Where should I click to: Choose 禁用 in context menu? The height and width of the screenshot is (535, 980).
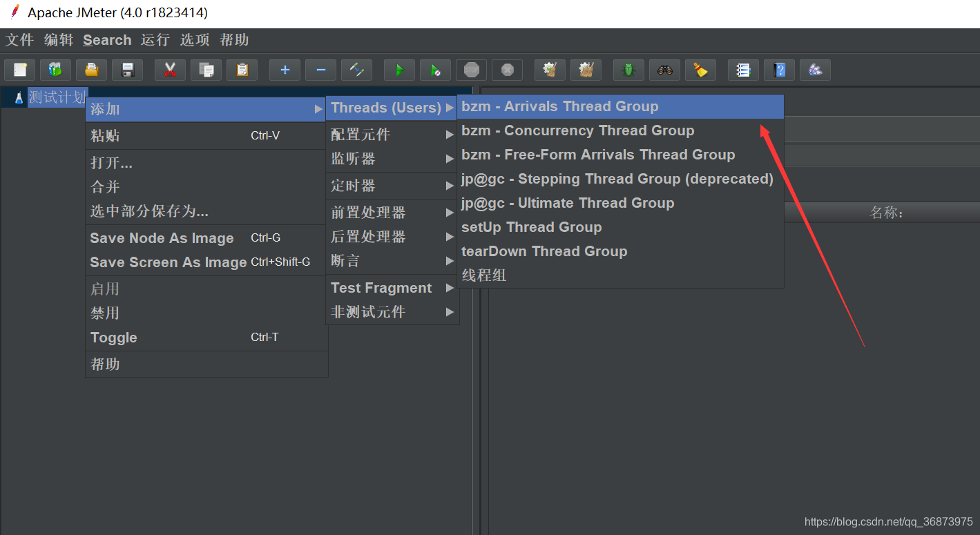click(x=206, y=313)
